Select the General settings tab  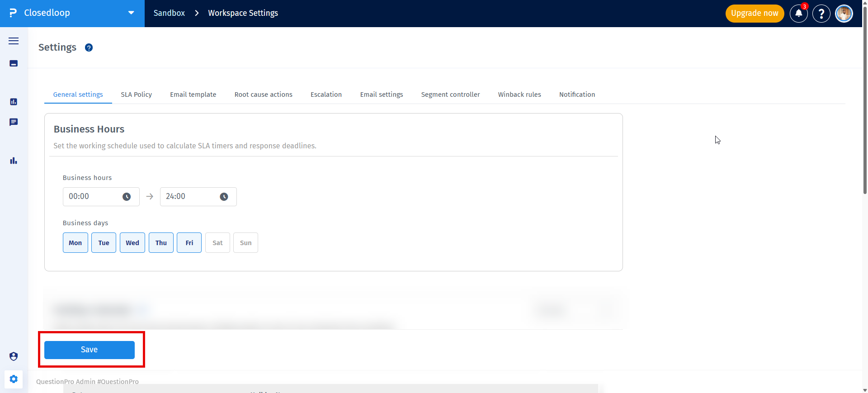coord(78,95)
